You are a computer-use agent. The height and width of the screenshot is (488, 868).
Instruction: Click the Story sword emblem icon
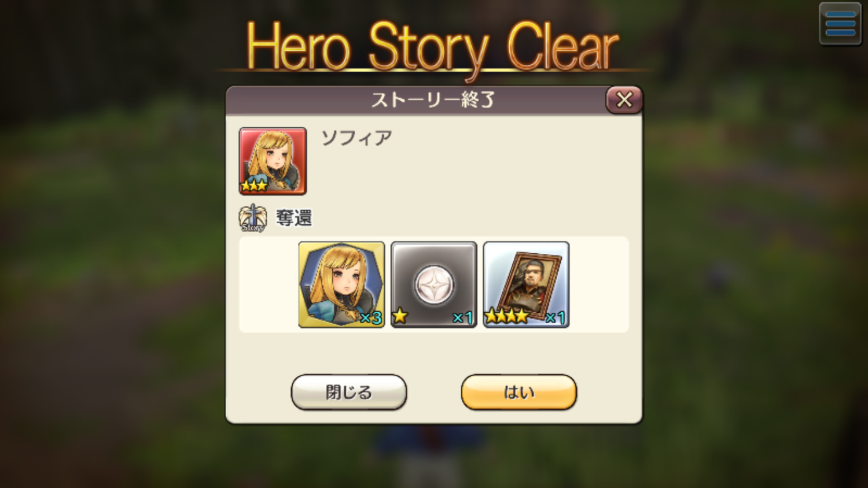(253, 218)
